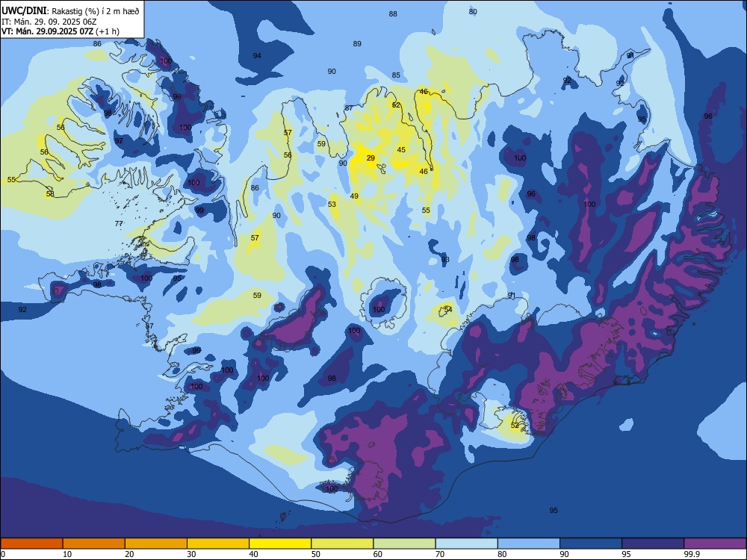747x560 pixels.
Task: Click the '97' humidity value on the map
Action: [x=119, y=141]
